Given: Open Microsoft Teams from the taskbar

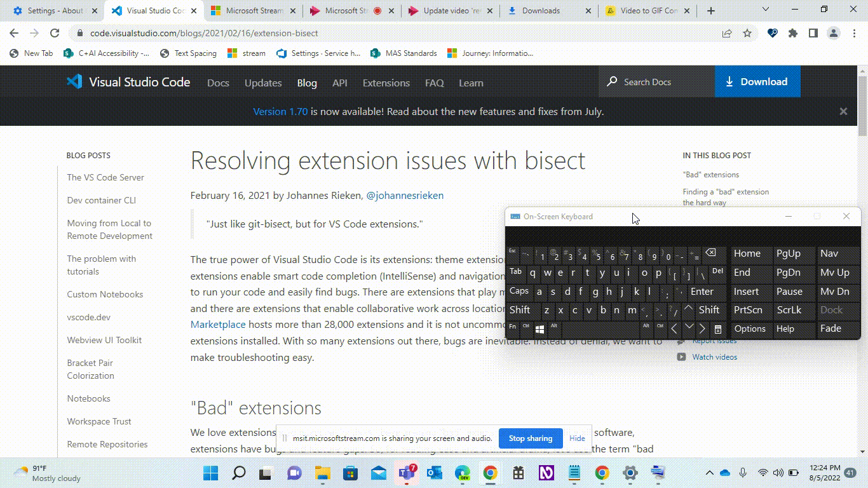Looking at the screenshot, I should coord(405,473).
